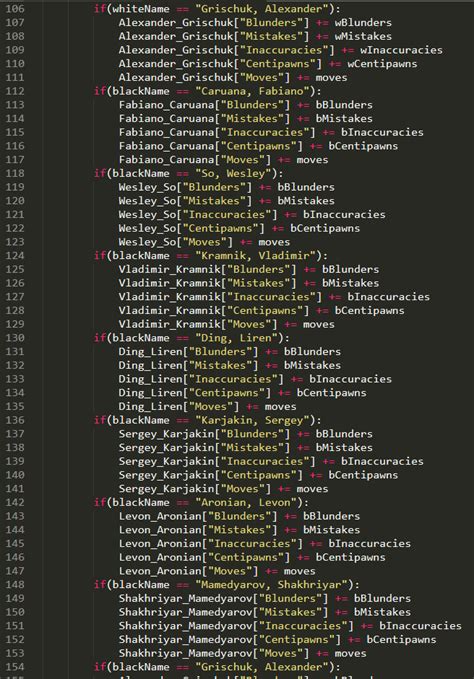Screen dimensions: 474x679
Task: Click line number 130 in the gutter
Action: (x=15, y=338)
